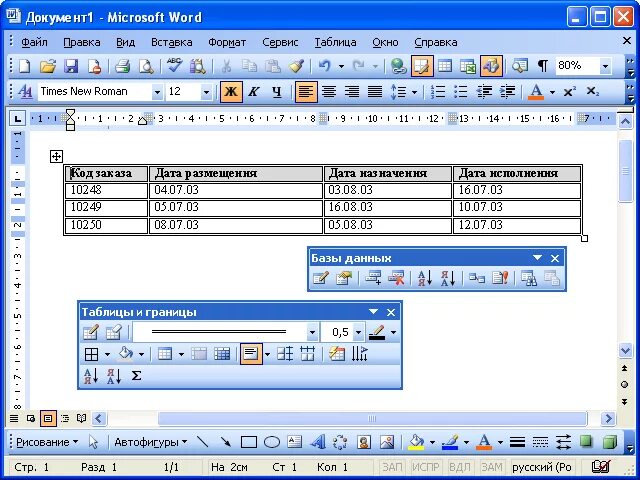640x480 pixels.
Task: Delete record in Database toolbar
Action: (396, 278)
